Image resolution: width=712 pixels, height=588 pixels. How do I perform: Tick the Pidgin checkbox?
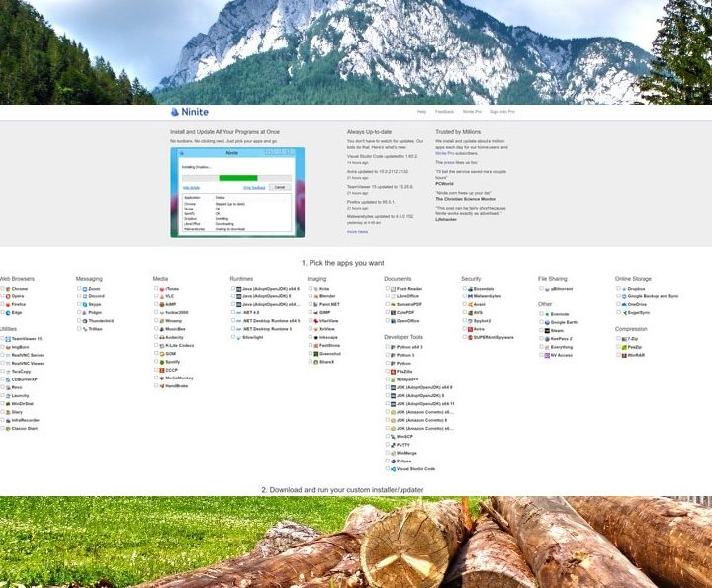(79, 312)
